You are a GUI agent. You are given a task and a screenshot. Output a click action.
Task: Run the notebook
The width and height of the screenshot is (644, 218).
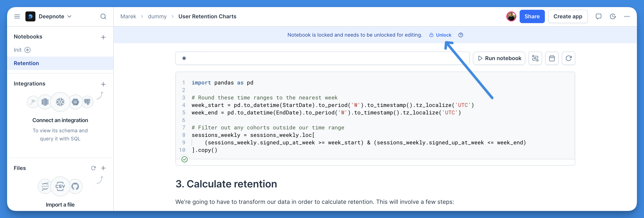[x=499, y=58]
